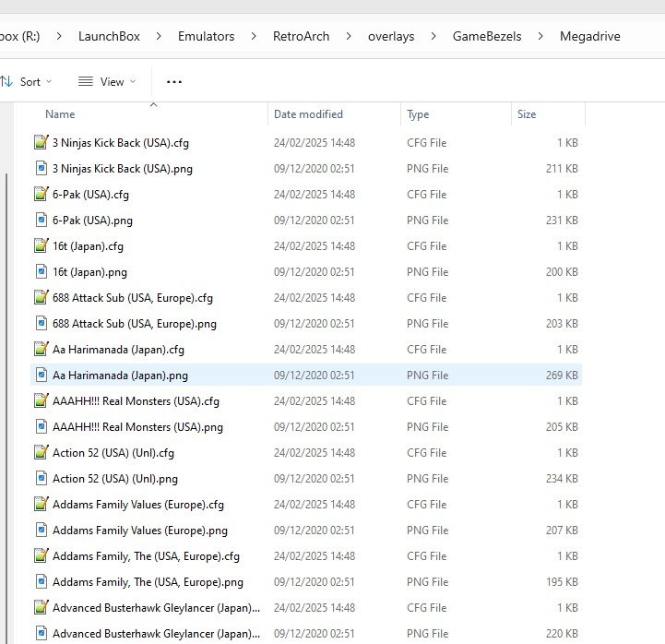Screen dimensions: 665x644
Task: Expand the chevron after LaunchBox in path
Action: click(x=159, y=37)
